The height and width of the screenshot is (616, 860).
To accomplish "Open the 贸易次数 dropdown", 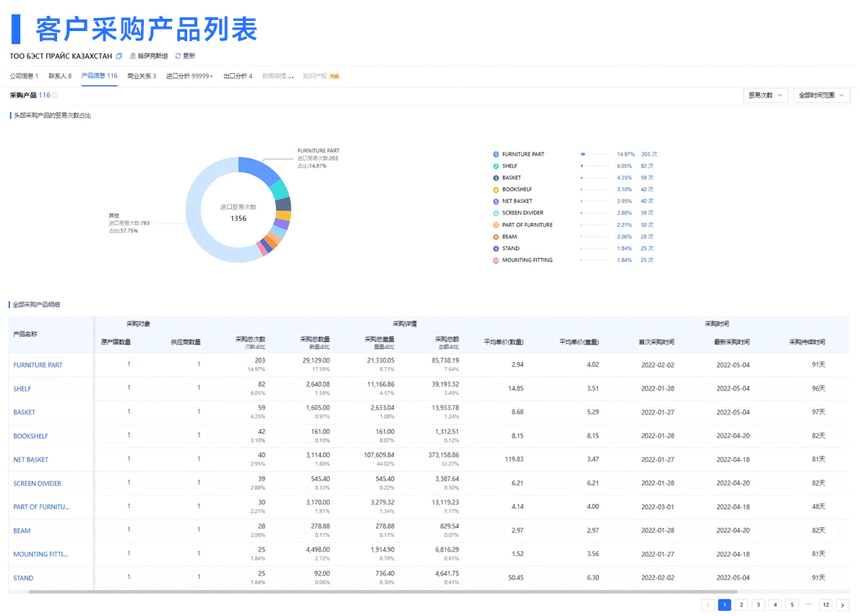I will tap(765, 95).
